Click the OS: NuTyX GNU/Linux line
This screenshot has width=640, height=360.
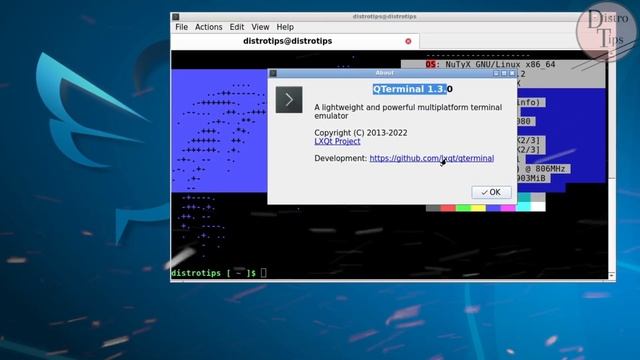(x=490, y=64)
